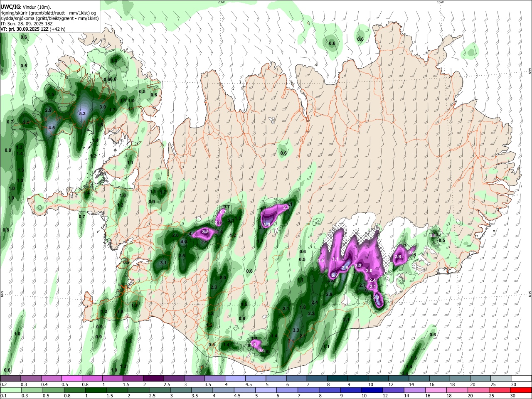The image size is (532, 399).
Task: Click the 20W longitude label at the top
Action: coord(221,2)
